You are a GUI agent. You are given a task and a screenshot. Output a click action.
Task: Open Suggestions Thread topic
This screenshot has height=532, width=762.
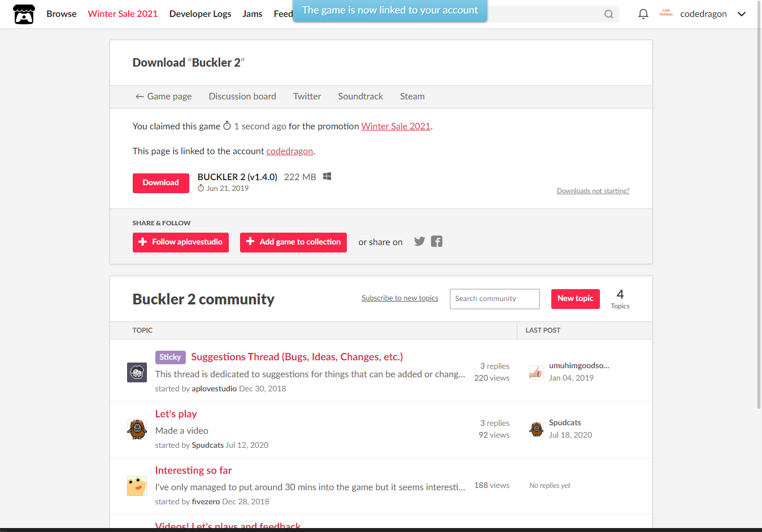tap(297, 357)
